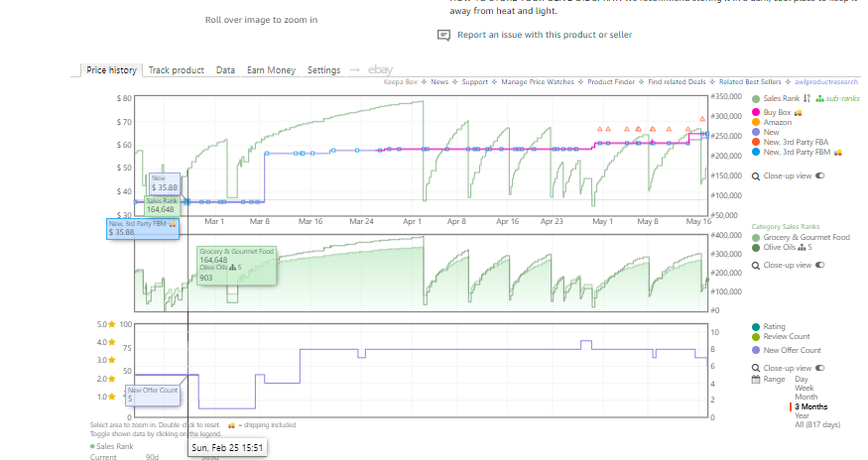Click the Category Sales Ranks heading
Image resolution: width=868 pixels, height=460 pixels.
pyautogui.click(x=785, y=226)
